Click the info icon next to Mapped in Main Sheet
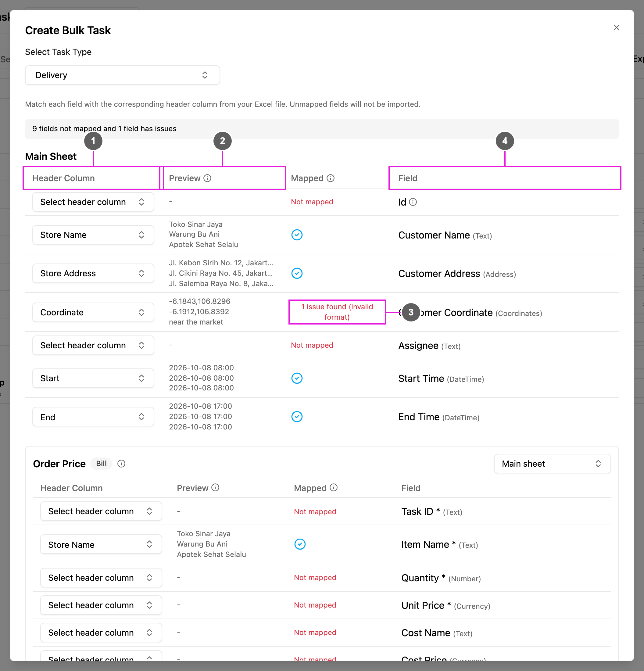The width and height of the screenshot is (644, 671). pos(331,178)
